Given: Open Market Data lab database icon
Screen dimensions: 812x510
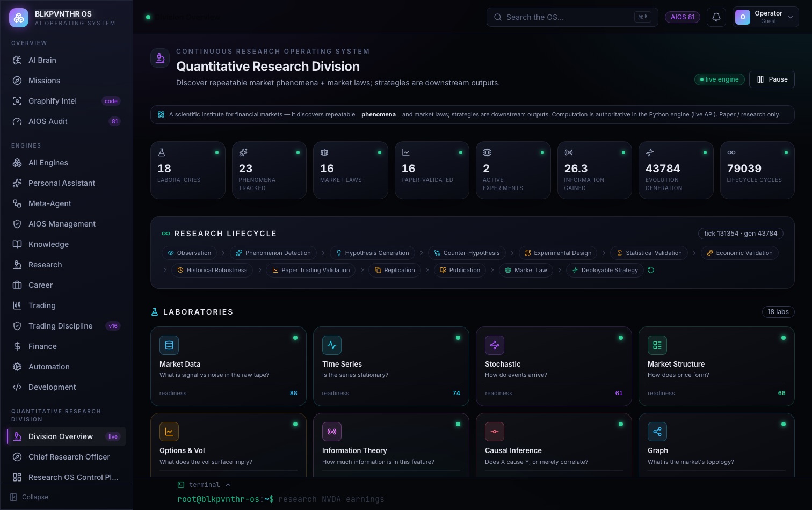Looking at the screenshot, I should tap(169, 345).
